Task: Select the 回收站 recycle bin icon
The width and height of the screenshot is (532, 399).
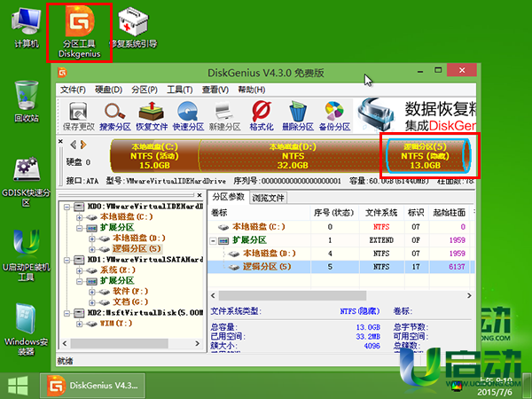Action: click(27, 101)
